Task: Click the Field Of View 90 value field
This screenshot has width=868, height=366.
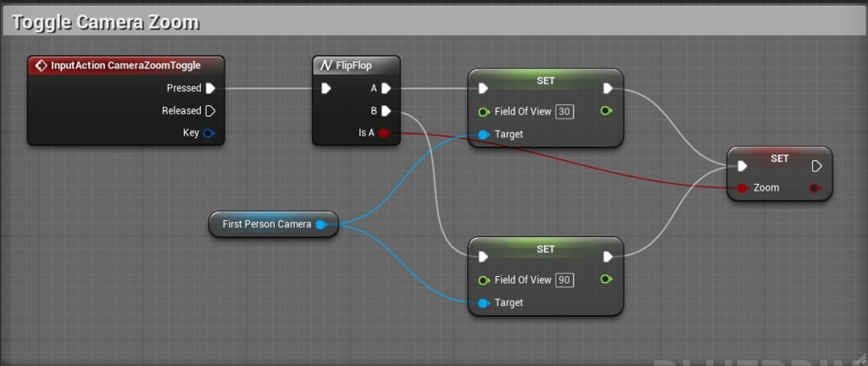Action: tap(565, 280)
